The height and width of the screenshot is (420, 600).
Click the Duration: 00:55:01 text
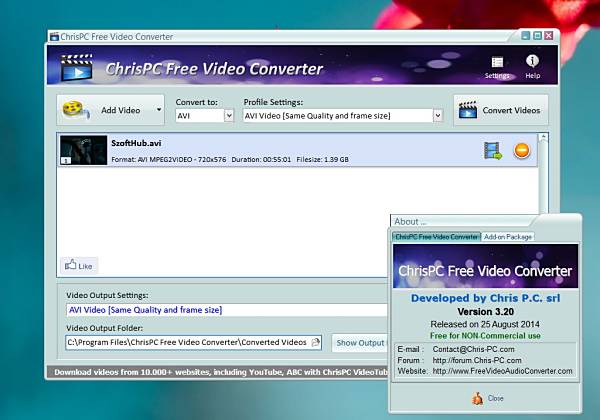(261, 160)
